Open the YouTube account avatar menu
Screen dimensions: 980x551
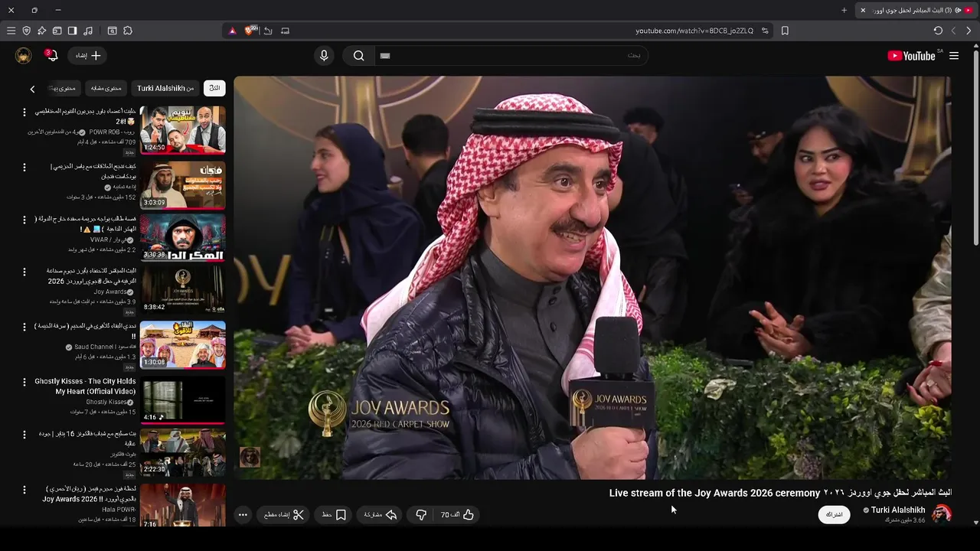tap(24, 55)
